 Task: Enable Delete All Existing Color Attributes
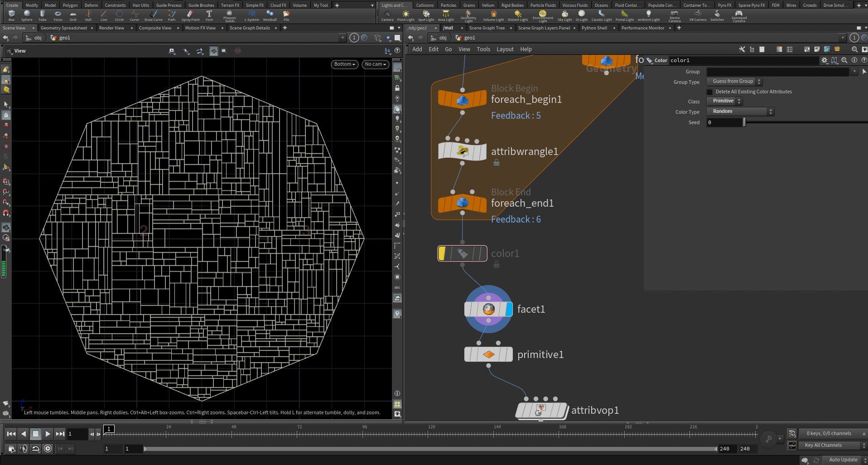coord(710,92)
